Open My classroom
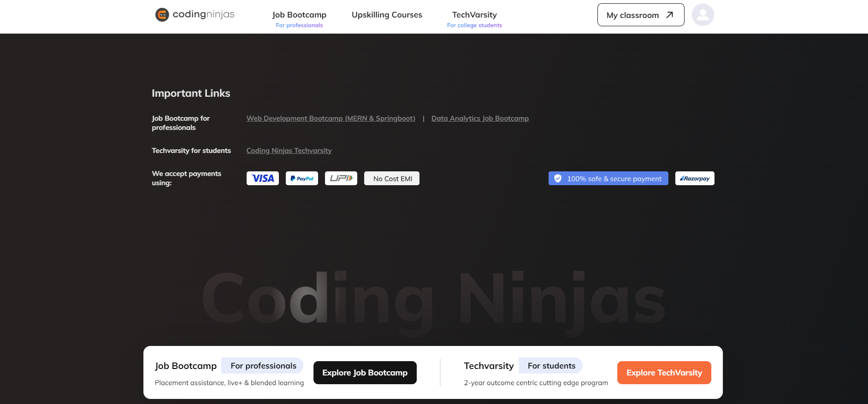Viewport: 868px width, 404px height. pyautogui.click(x=641, y=15)
